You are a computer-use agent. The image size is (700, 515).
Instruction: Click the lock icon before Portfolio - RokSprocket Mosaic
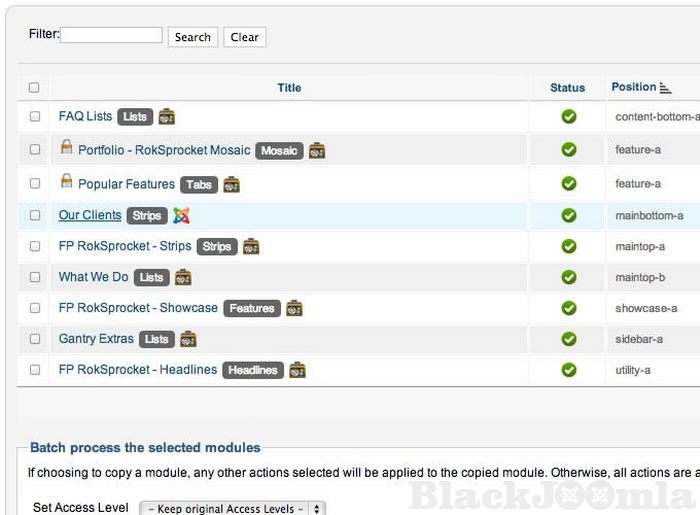[67, 148]
